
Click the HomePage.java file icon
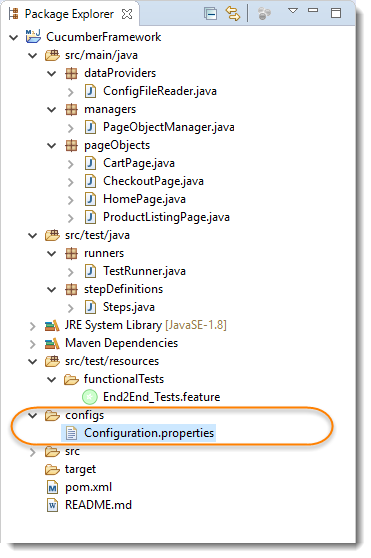coord(90,199)
